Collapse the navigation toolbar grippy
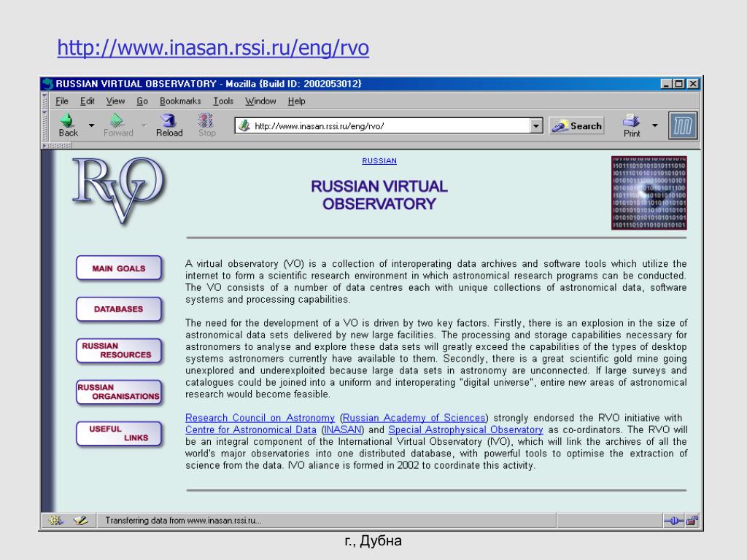 pos(44,125)
